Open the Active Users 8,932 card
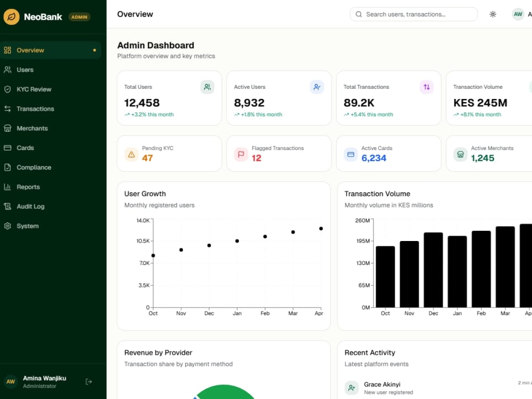 click(x=279, y=98)
